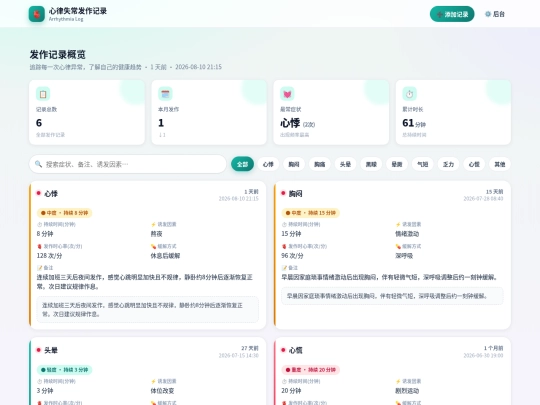Filter records by 其他 chip

point(500,164)
